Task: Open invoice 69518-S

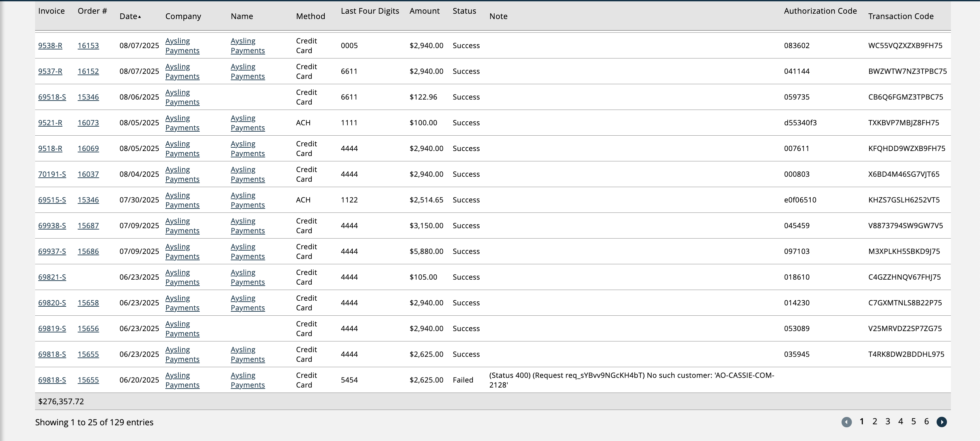Action: pyautogui.click(x=52, y=97)
